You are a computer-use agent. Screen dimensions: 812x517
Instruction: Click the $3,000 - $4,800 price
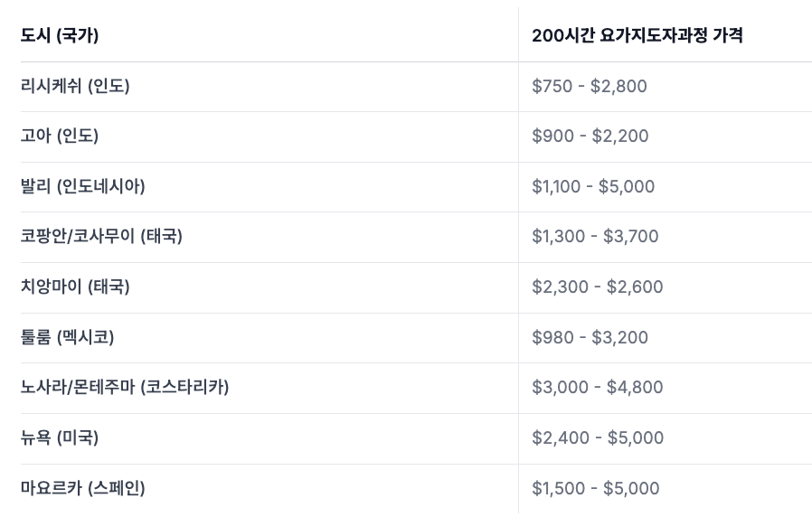(x=598, y=388)
